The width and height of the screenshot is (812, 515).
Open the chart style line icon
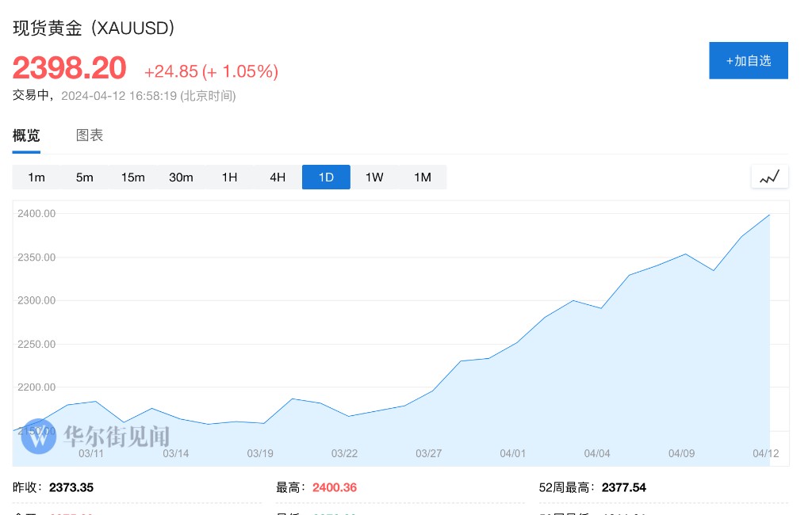769,177
